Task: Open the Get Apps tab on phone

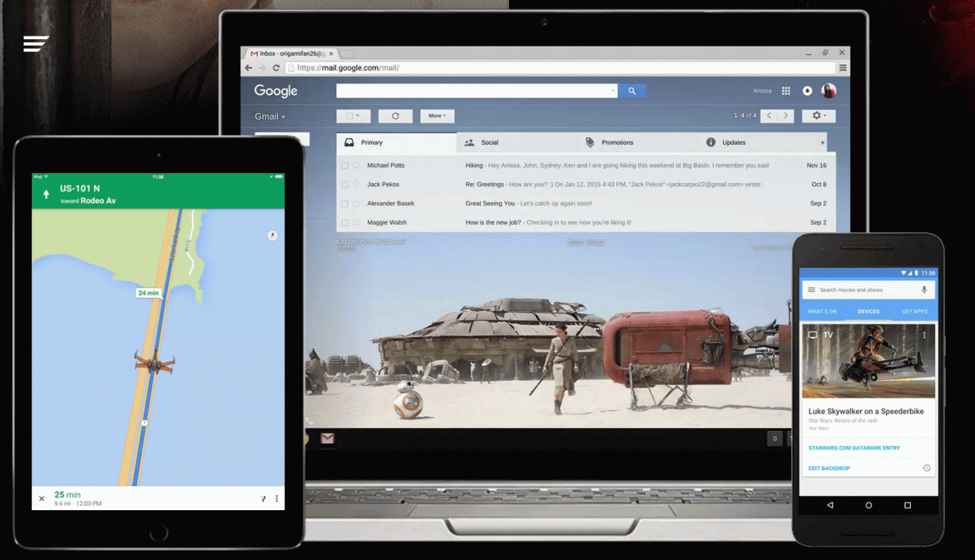Action: (914, 311)
